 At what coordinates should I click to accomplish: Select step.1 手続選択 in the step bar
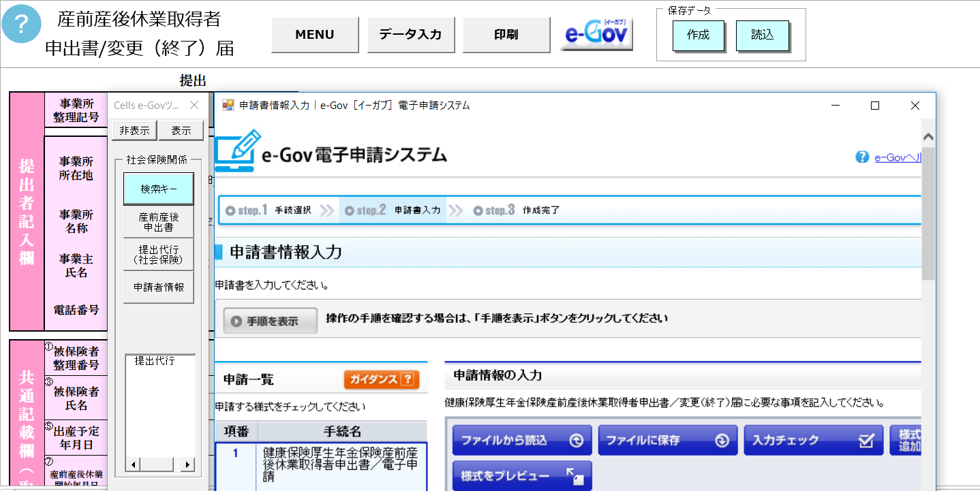[269, 210]
